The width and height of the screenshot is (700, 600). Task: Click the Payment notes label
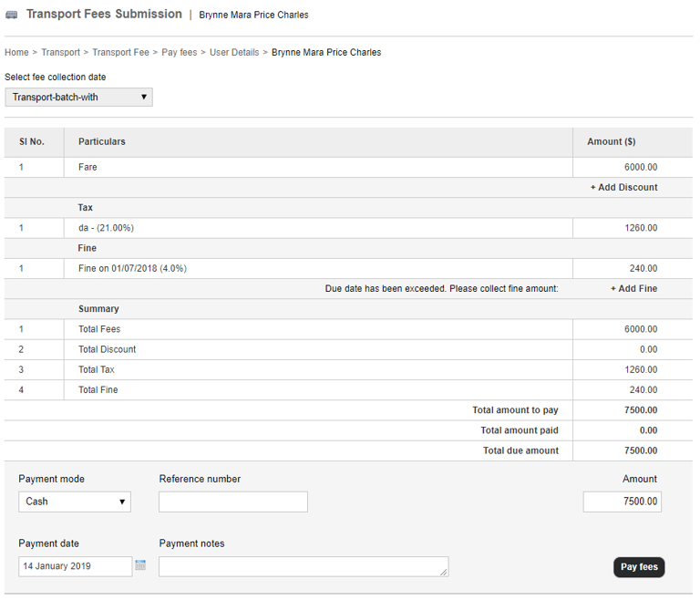(191, 543)
